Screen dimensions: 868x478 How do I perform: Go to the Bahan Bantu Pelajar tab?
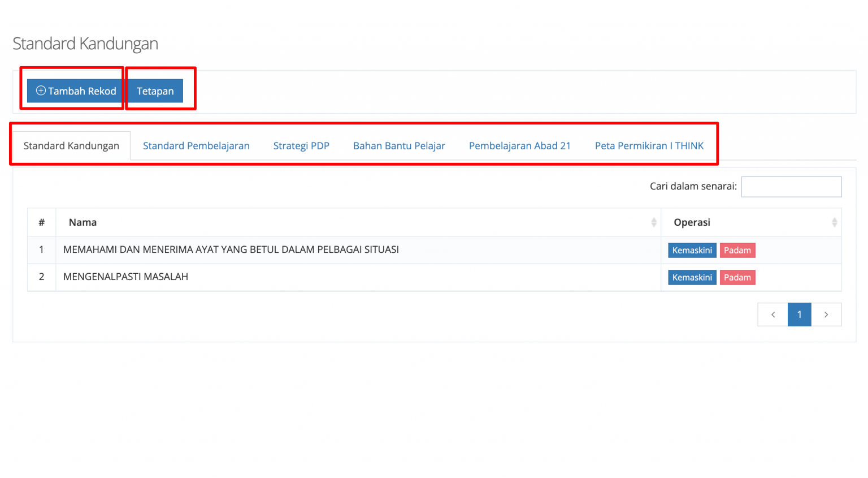[x=399, y=146]
